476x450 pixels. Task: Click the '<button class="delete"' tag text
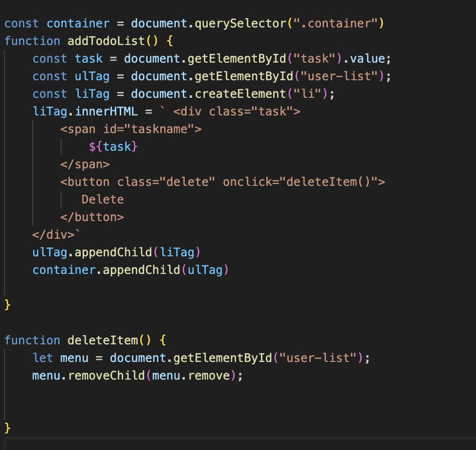coord(137,182)
